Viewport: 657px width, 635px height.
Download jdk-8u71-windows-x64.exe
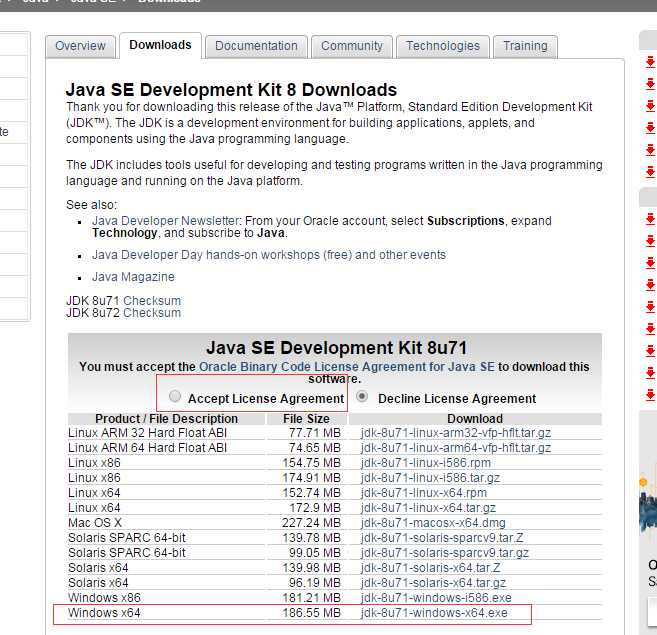(434, 613)
